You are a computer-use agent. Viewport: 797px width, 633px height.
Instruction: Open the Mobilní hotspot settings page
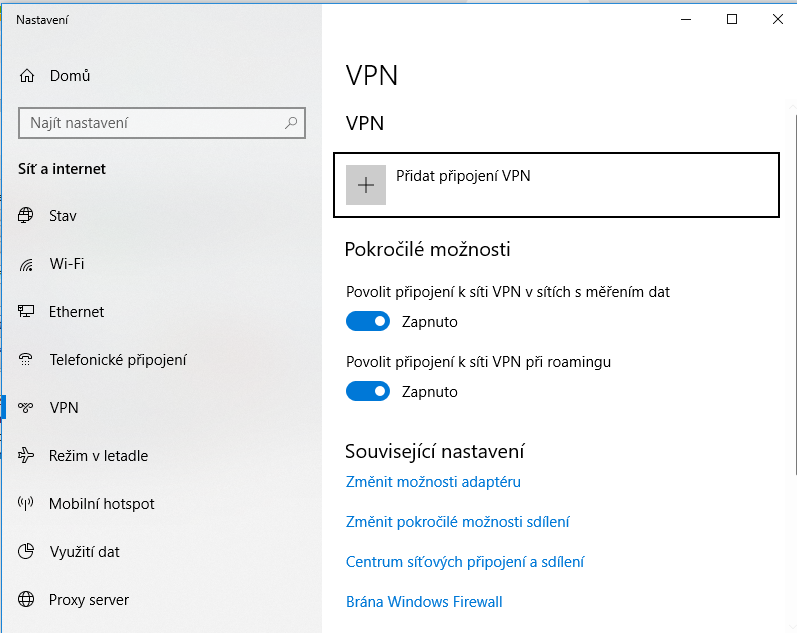[101, 504]
